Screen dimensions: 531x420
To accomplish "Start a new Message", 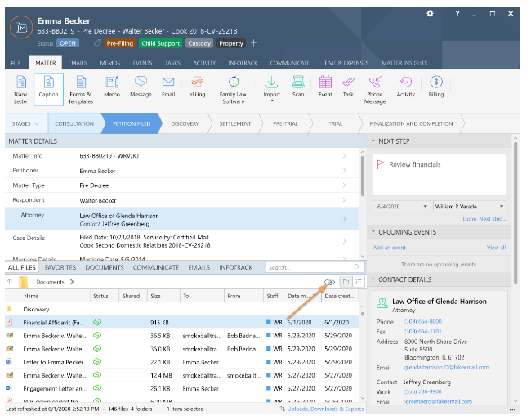I will [x=141, y=87].
